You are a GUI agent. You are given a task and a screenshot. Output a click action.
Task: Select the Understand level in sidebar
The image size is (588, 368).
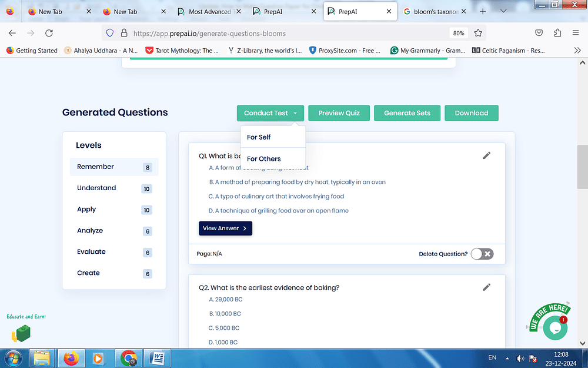(96, 188)
